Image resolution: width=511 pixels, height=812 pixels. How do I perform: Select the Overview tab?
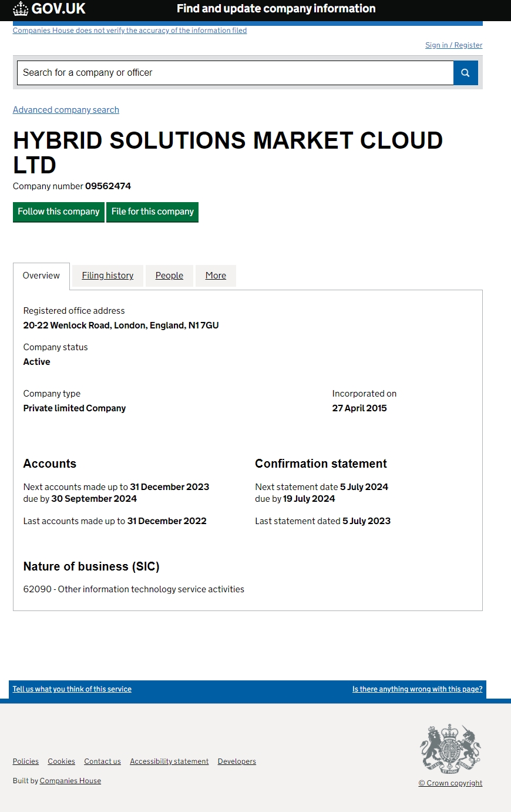coord(41,276)
